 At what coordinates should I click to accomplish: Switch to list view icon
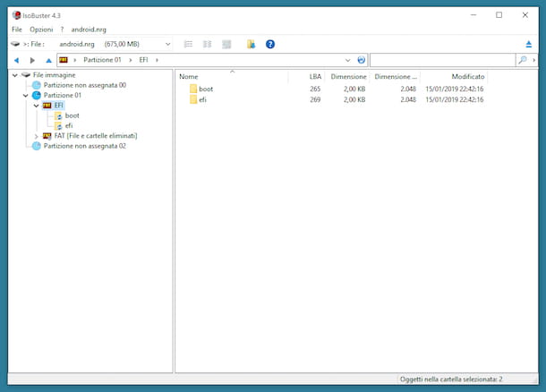pyautogui.click(x=188, y=44)
